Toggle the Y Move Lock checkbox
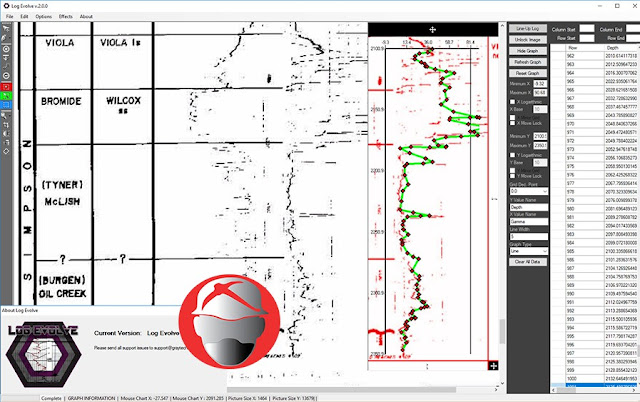The image size is (640, 402). [512, 176]
